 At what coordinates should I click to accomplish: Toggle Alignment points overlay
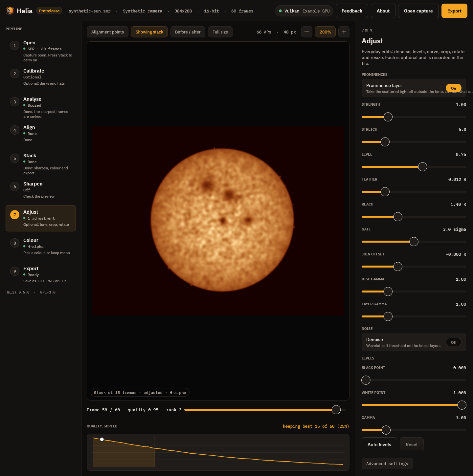point(107,32)
